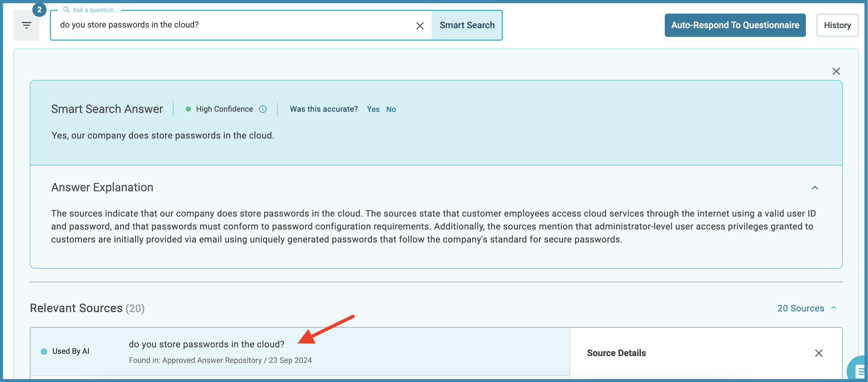Run the Smart Search button
This screenshot has height=382, width=868.
(467, 25)
